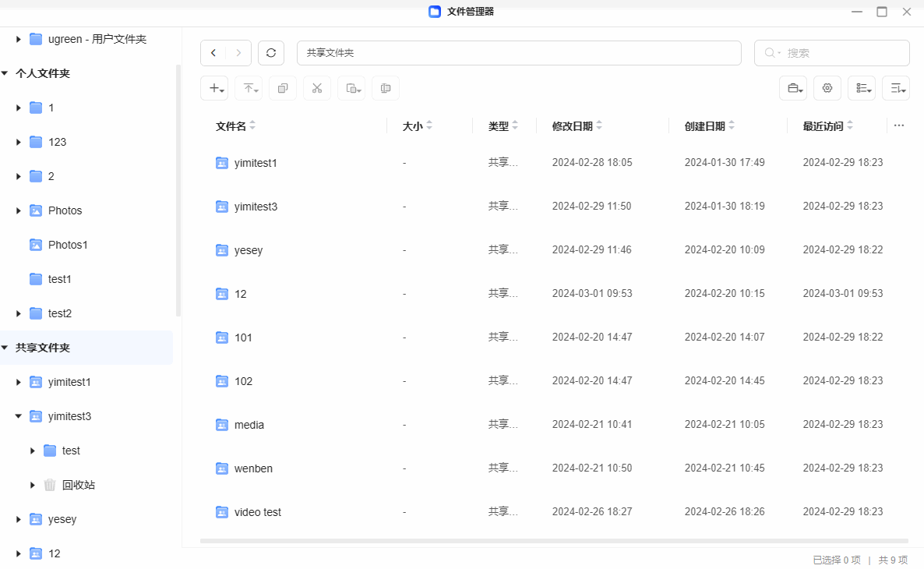Expand the test subfolder arrow
This screenshot has width=924, height=569.
tap(33, 451)
